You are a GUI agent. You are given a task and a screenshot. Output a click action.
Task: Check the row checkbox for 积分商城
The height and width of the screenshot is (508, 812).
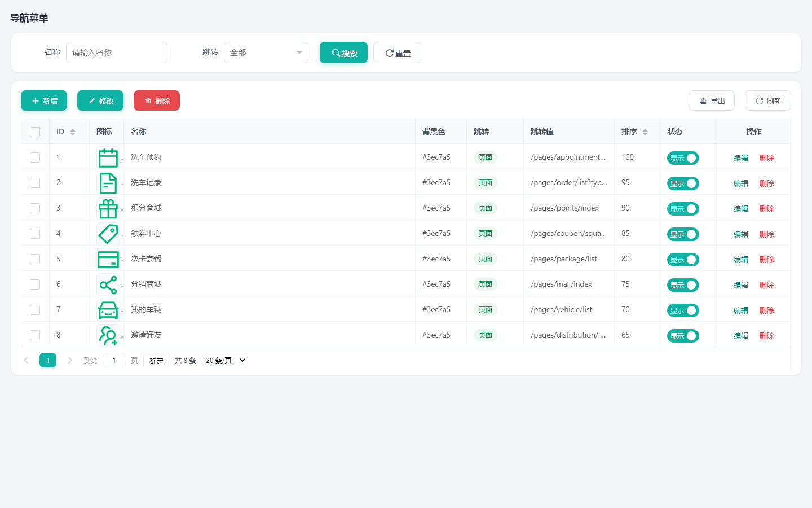point(35,208)
